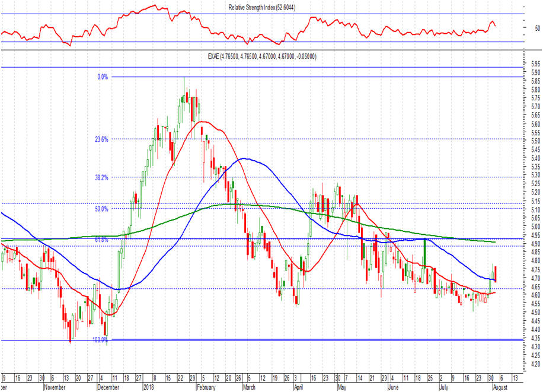Click the last red candlestick in August
This screenshot has height=392, width=543.
coord(496,274)
